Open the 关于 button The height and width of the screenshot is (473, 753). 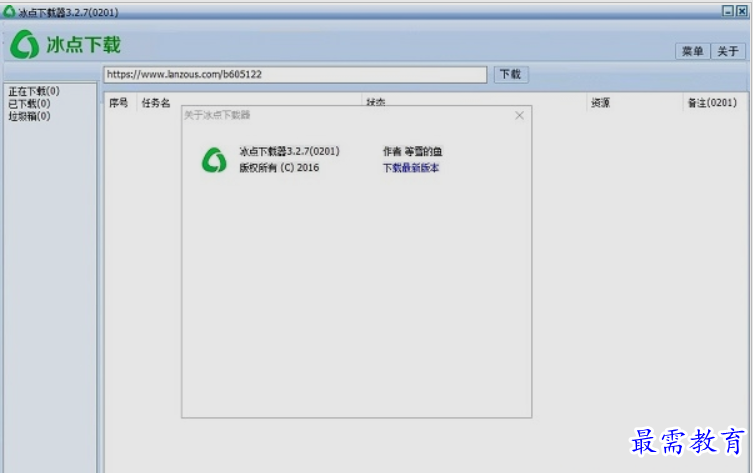tap(728, 51)
